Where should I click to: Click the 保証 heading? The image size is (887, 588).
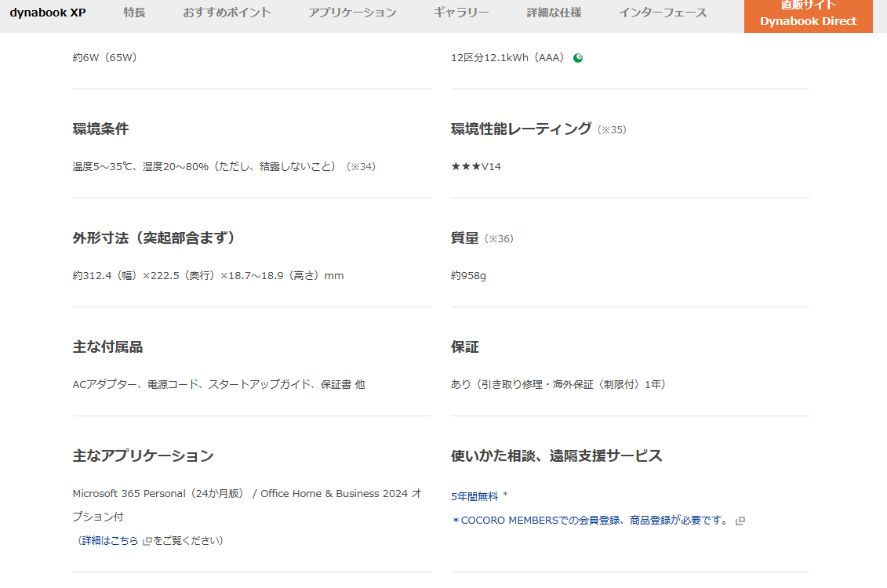click(x=465, y=347)
